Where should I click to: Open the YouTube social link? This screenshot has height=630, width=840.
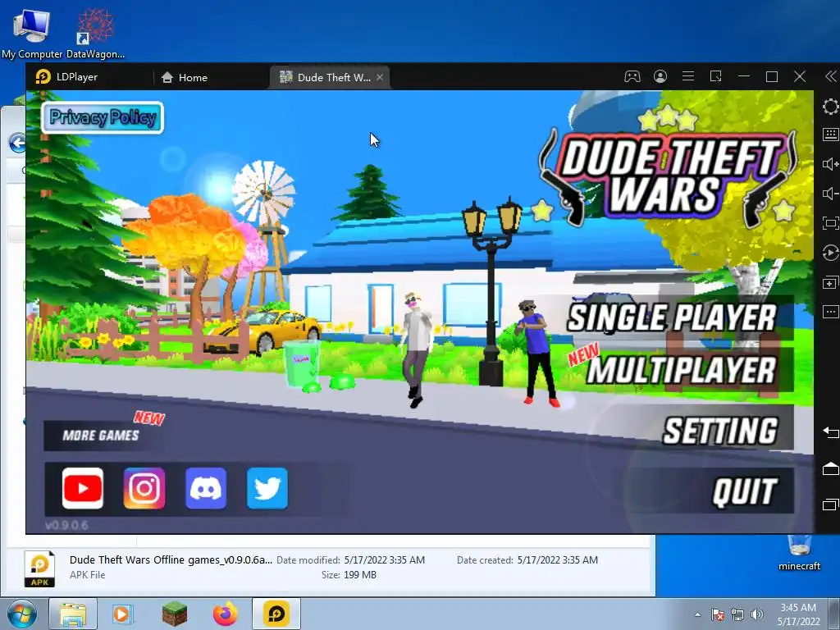click(83, 488)
